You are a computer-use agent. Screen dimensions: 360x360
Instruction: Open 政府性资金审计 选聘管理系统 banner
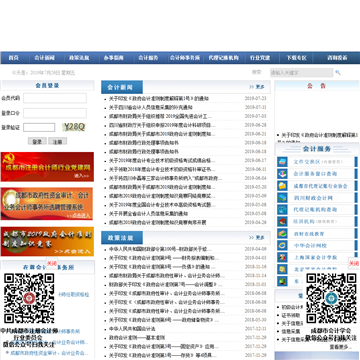click(x=47, y=204)
